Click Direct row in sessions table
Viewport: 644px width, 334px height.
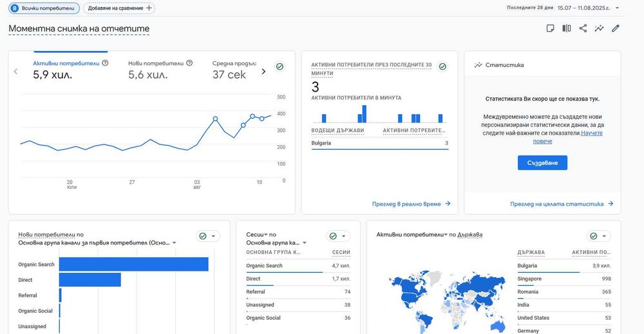[x=298, y=279]
